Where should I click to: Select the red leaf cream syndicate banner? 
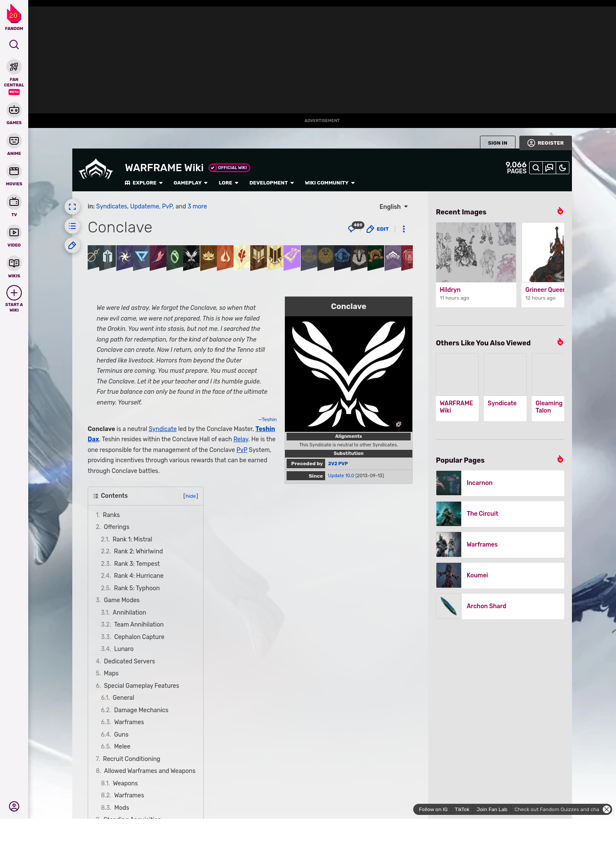tap(242, 258)
